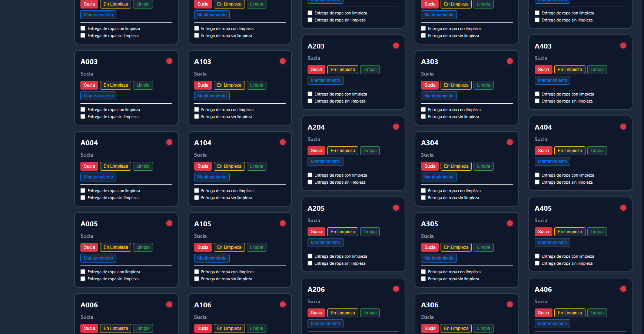Check 'Entrega de ropa con limpieza' in A403
The height and width of the screenshot is (334, 644).
537,94
